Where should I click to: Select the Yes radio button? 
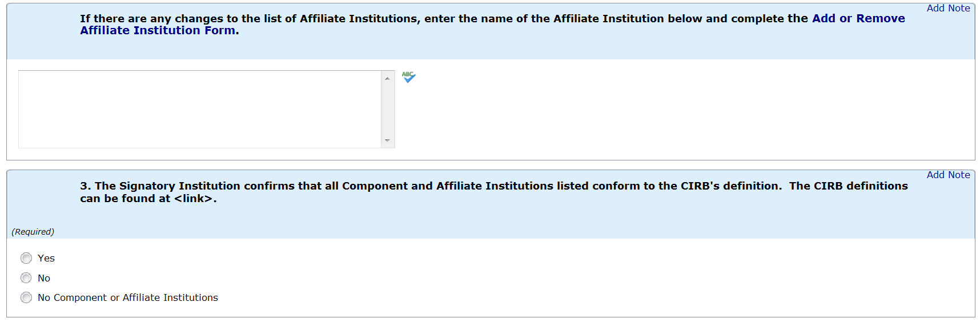pos(26,258)
